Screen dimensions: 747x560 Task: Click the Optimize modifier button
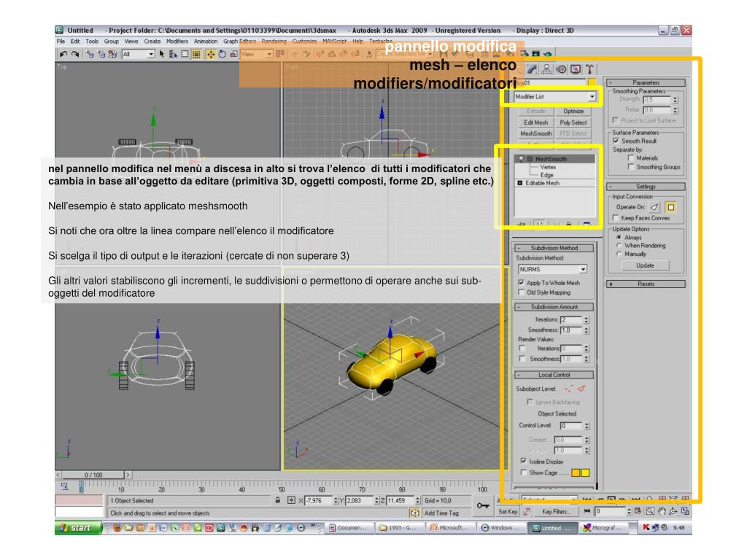click(573, 112)
